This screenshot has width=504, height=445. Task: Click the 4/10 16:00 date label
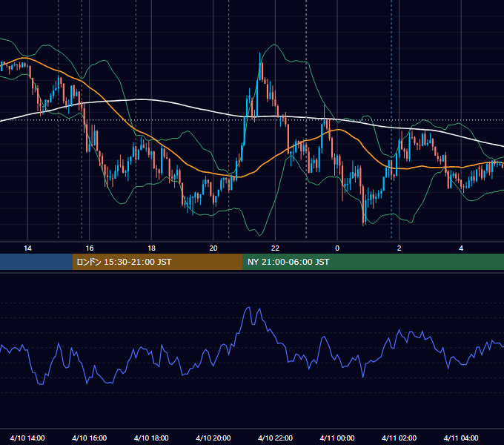pos(90,438)
